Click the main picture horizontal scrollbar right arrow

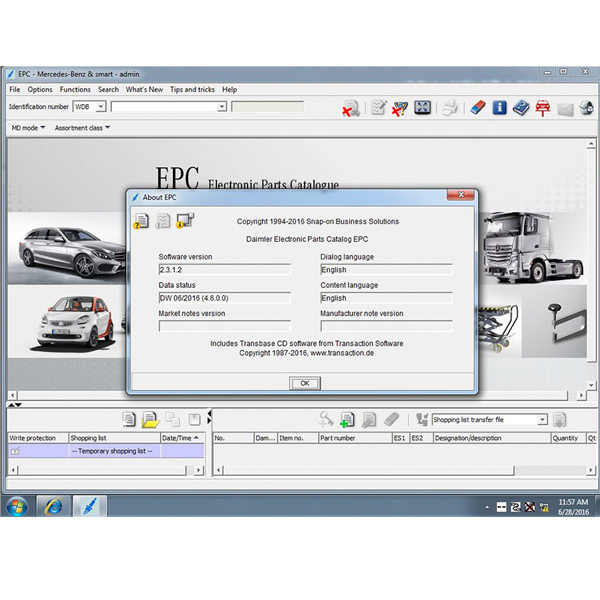[581, 395]
